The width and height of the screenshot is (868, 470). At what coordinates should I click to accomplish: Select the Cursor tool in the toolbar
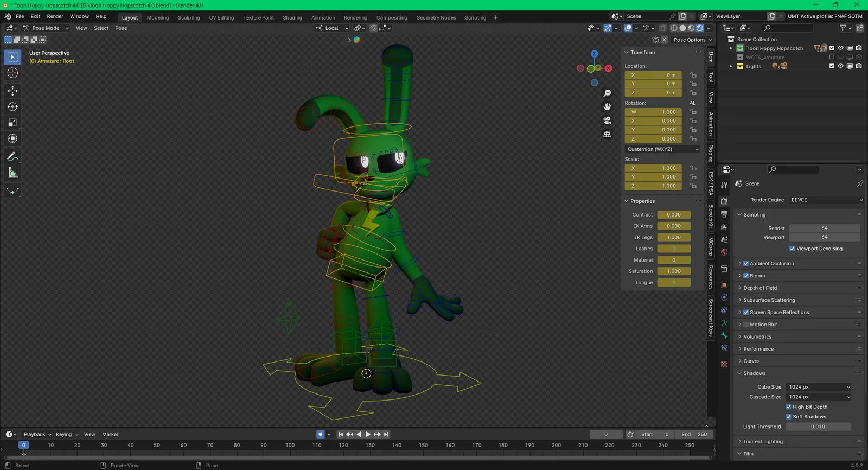pyautogui.click(x=12, y=73)
